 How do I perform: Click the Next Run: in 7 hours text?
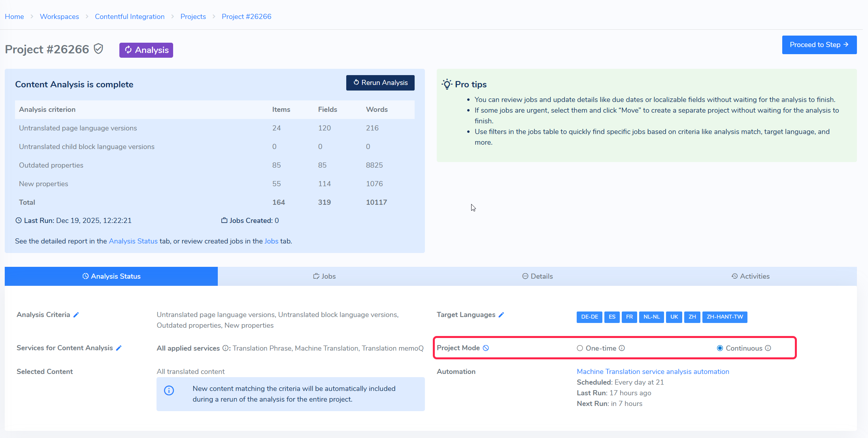click(x=609, y=404)
